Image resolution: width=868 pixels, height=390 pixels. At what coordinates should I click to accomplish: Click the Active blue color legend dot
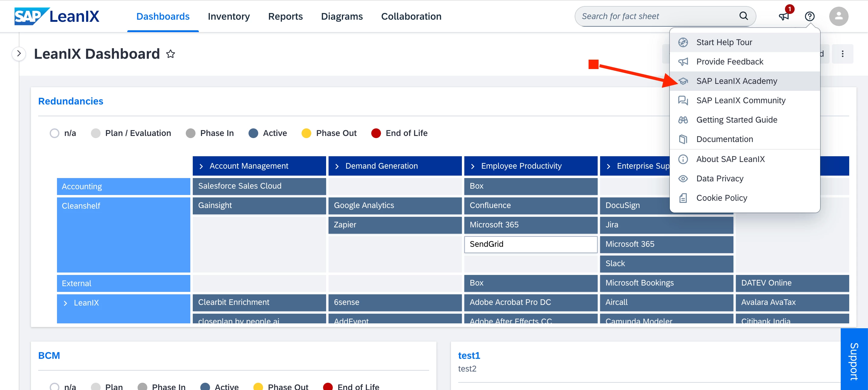[253, 133]
